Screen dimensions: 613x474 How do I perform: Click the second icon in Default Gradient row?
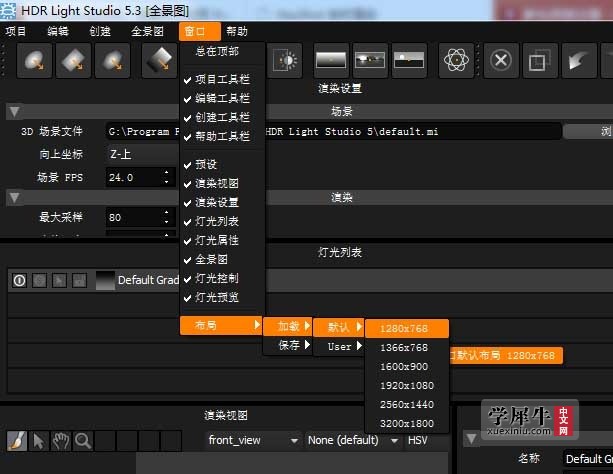pyautogui.click(x=39, y=280)
